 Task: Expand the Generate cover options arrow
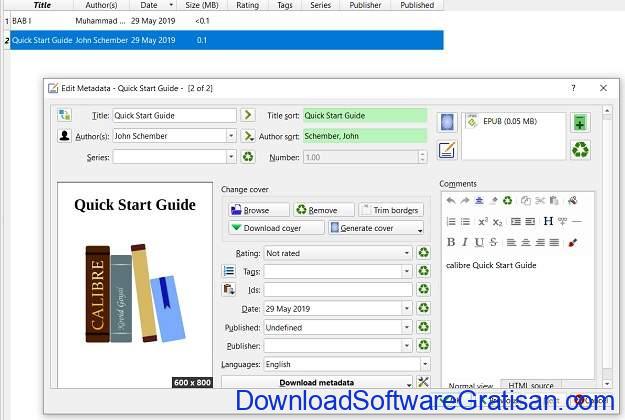[420, 229]
